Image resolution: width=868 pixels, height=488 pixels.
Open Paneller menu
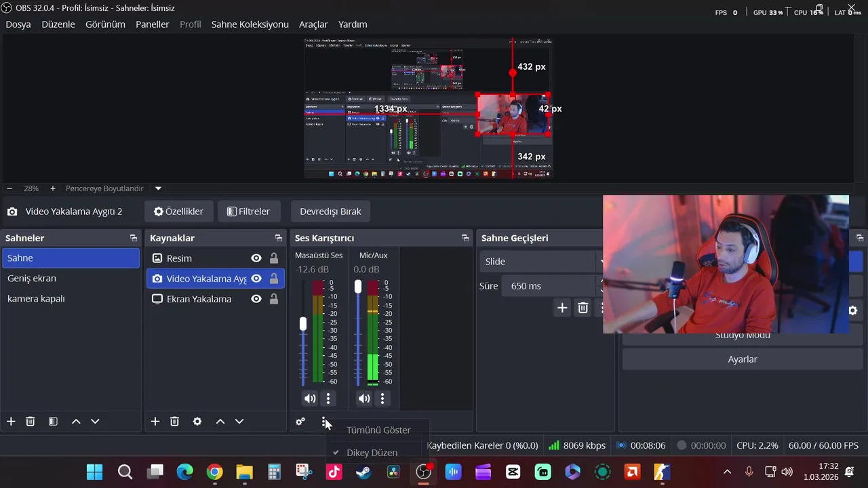[x=153, y=24]
